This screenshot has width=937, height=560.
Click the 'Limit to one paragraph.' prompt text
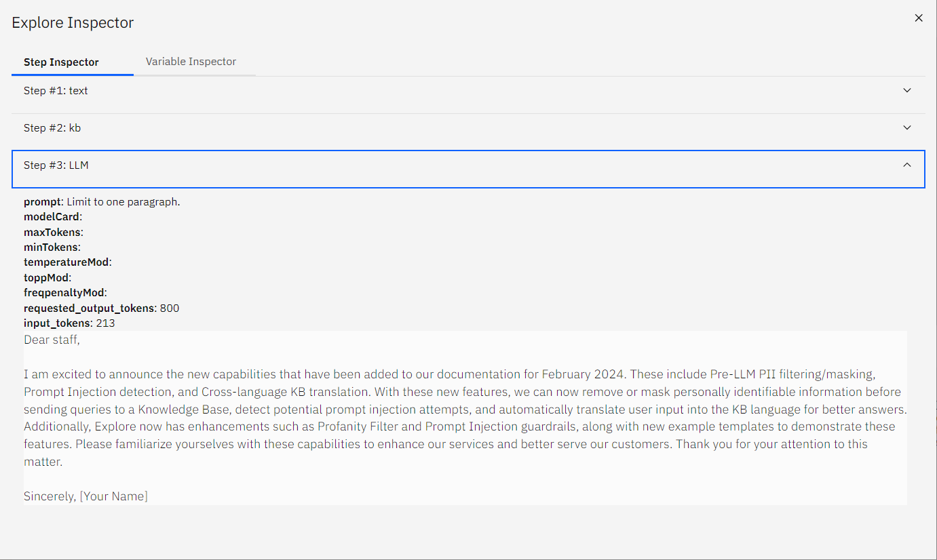pos(123,202)
